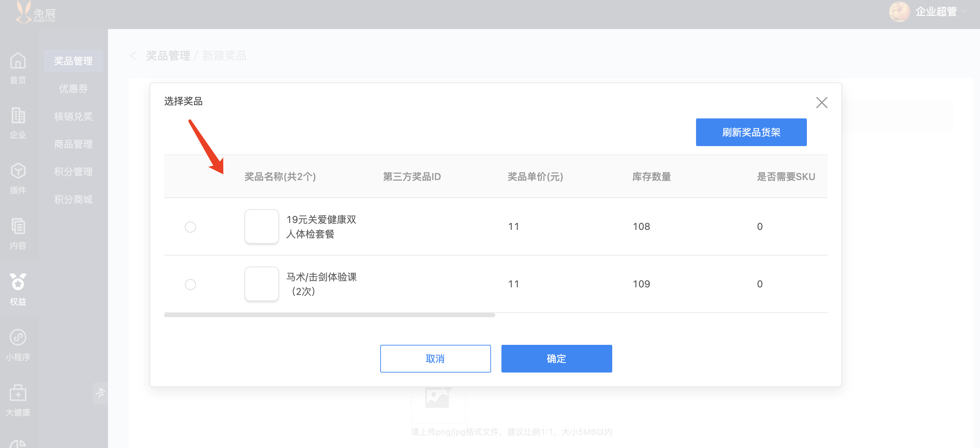Viewport: 980px width, 448px height.
Task: Open 积分管理 in the submenu
Action: tap(73, 172)
